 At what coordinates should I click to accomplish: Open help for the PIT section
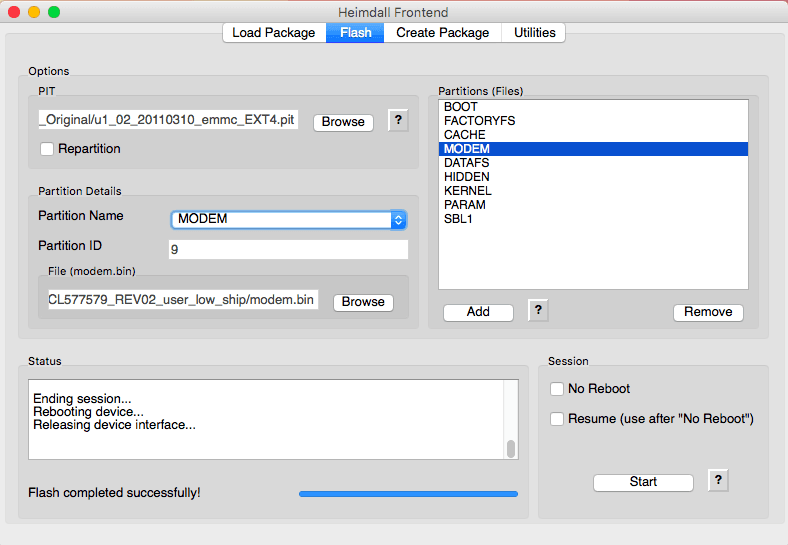coord(398,121)
